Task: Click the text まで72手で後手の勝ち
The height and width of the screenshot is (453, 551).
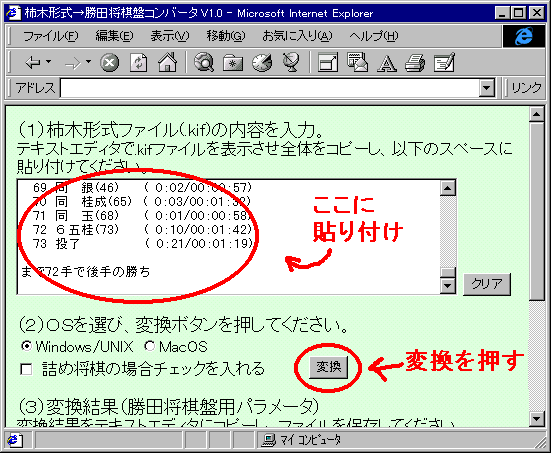Action: point(85,272)
